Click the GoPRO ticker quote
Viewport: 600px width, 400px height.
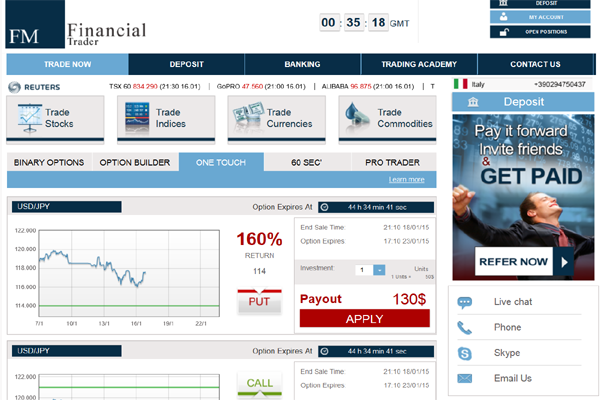click(261, 87)
